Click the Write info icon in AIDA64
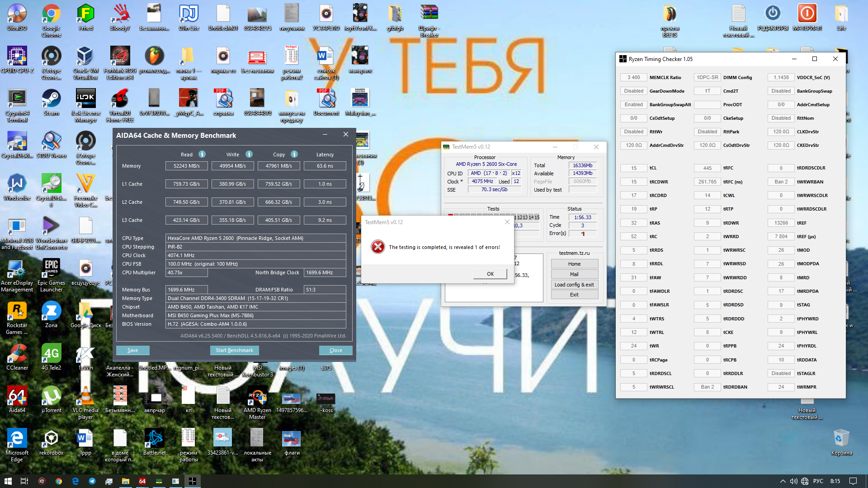 pos(249,154)
